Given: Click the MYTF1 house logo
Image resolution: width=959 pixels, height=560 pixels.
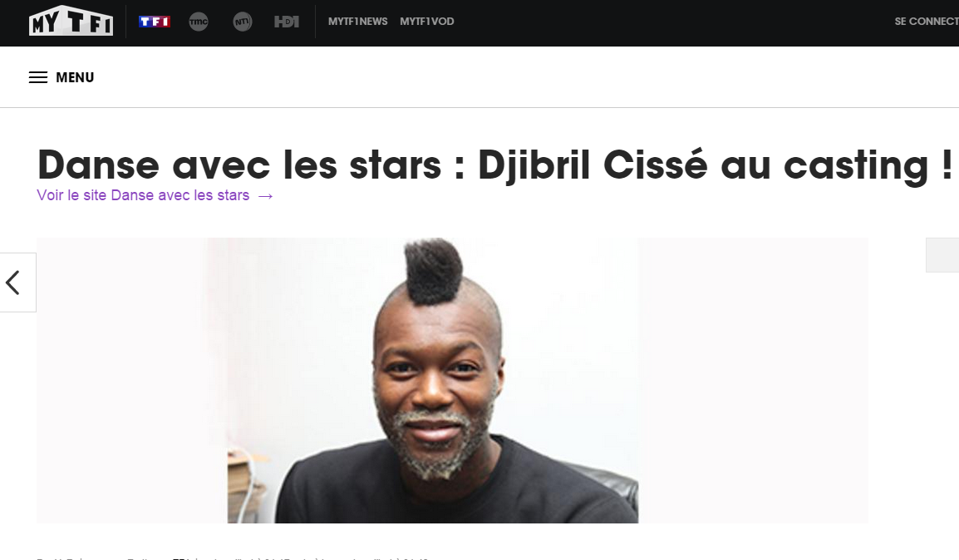Looking at the screenshot, I should click(71, 21).
